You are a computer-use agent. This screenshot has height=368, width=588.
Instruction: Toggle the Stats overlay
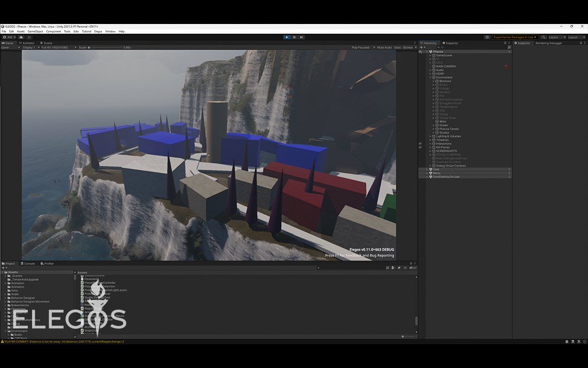pyautogui.click(x=397, y=47)
